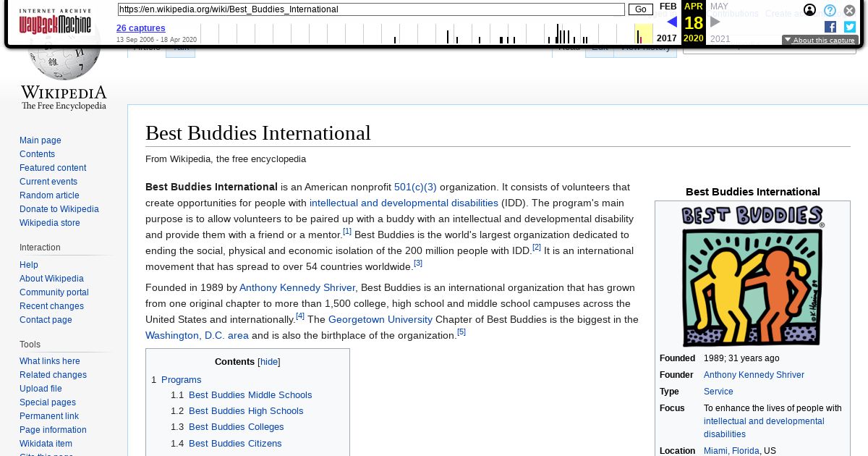Open citation reference [2]
This screenshot has height=456, width=868.
click(x=537, y=247)
